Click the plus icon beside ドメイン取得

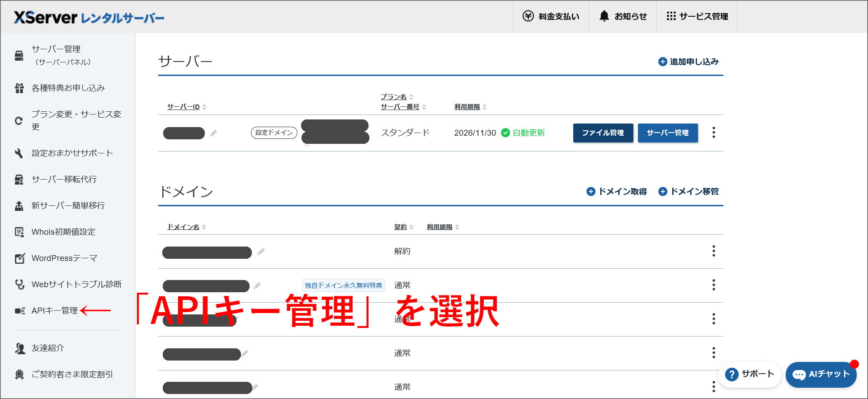click(x=591, y=191)
